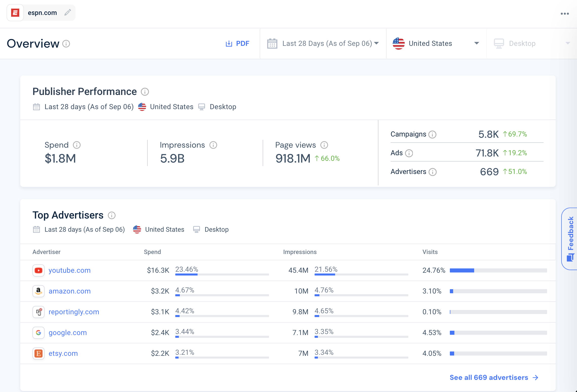Open the Last 28 Days date range dropdown

(x=323, y=44)
